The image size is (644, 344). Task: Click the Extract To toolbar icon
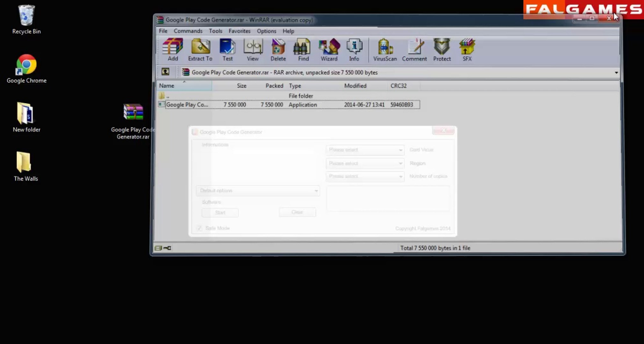200,49
